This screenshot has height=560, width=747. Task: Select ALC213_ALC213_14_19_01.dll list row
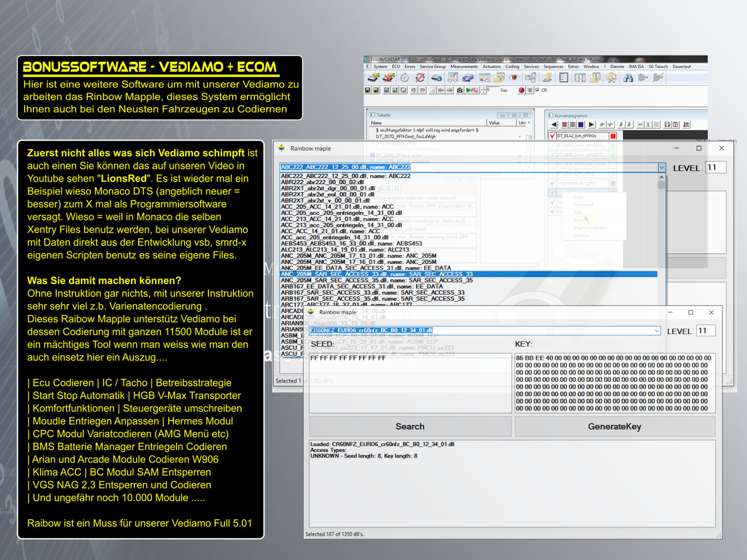coord(469,250)
